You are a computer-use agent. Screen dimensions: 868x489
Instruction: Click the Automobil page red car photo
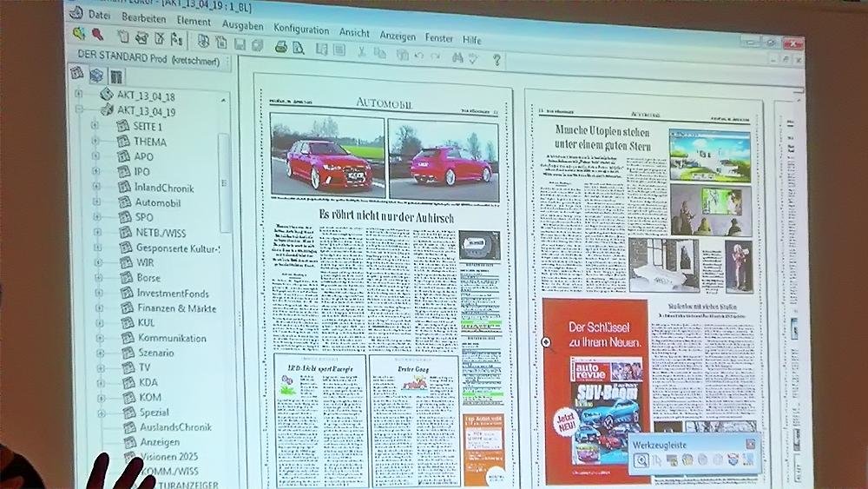click(327, 158)
